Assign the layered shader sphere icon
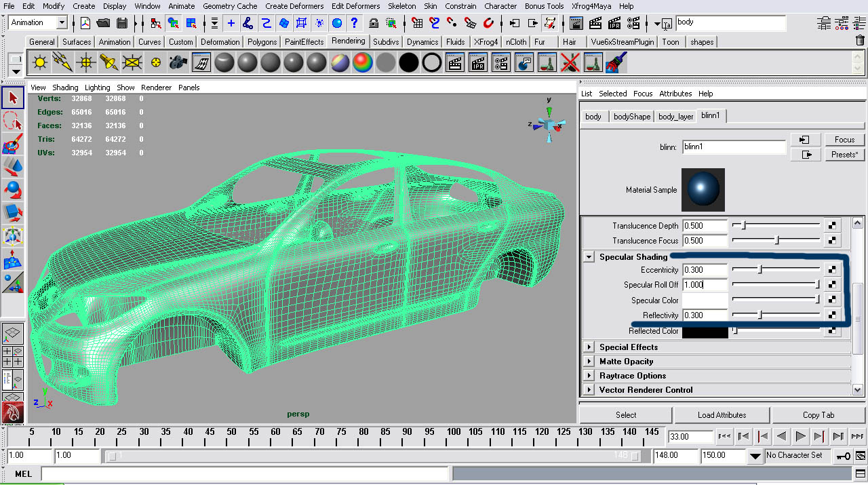The image size is (868, 485). click(340, 63)
